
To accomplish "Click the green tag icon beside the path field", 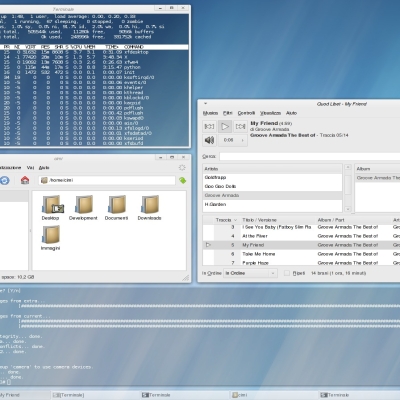I will [182, 180].
